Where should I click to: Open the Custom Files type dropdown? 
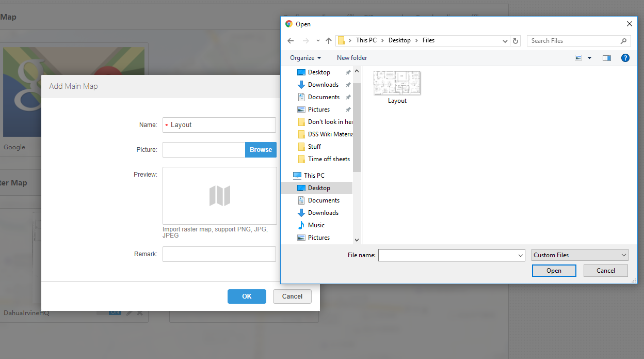580,255
